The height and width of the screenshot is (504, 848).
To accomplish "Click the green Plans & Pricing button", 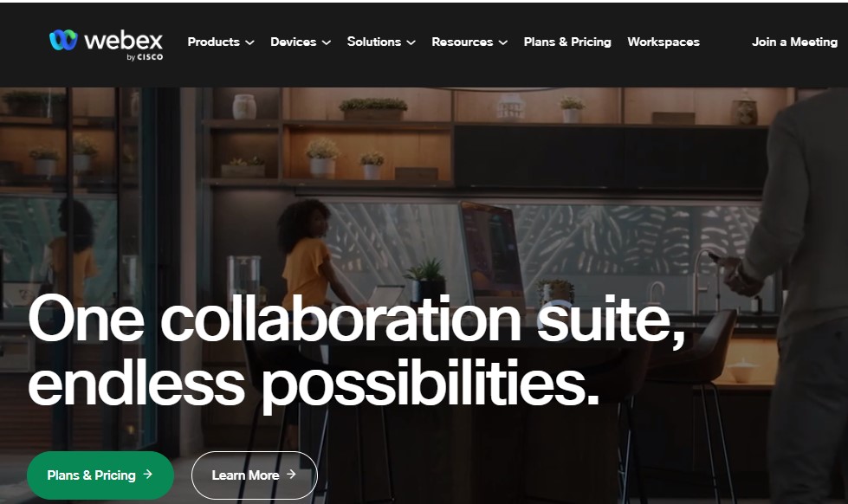I will click(x=100, y=475).
